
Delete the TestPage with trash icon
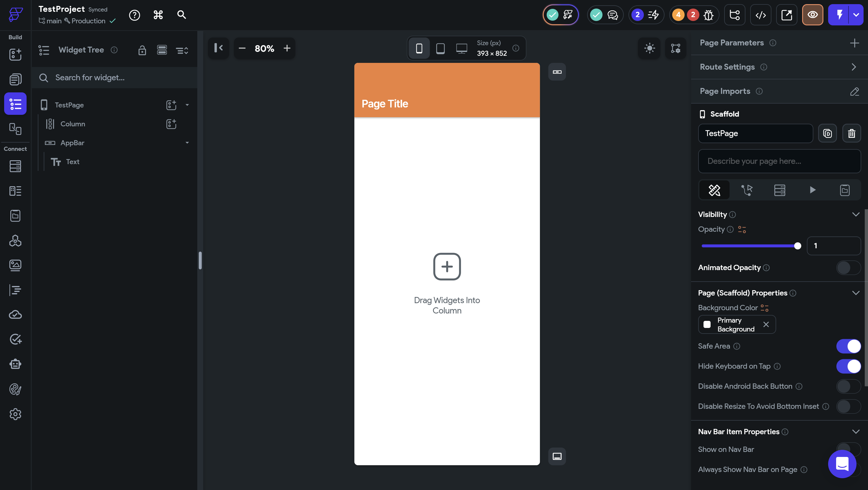coord(851,133)
